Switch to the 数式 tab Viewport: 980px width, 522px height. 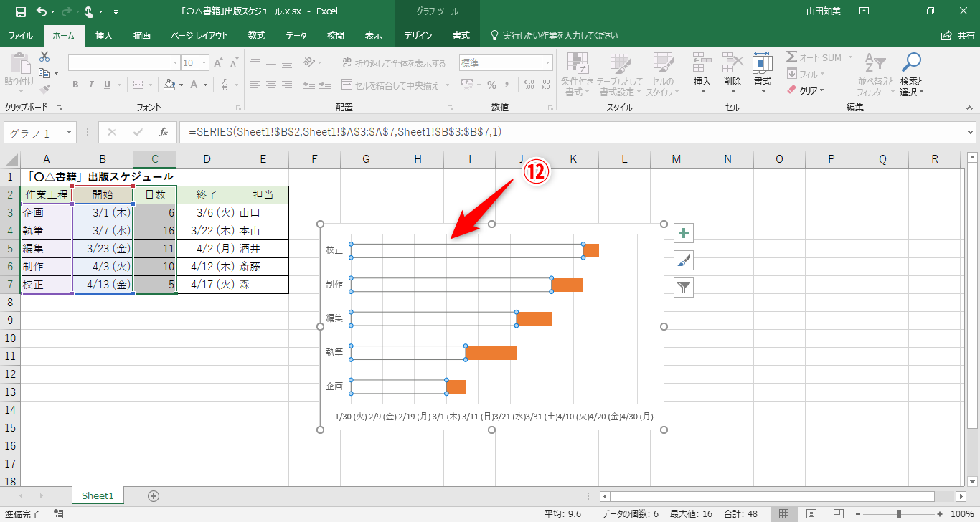256,35
